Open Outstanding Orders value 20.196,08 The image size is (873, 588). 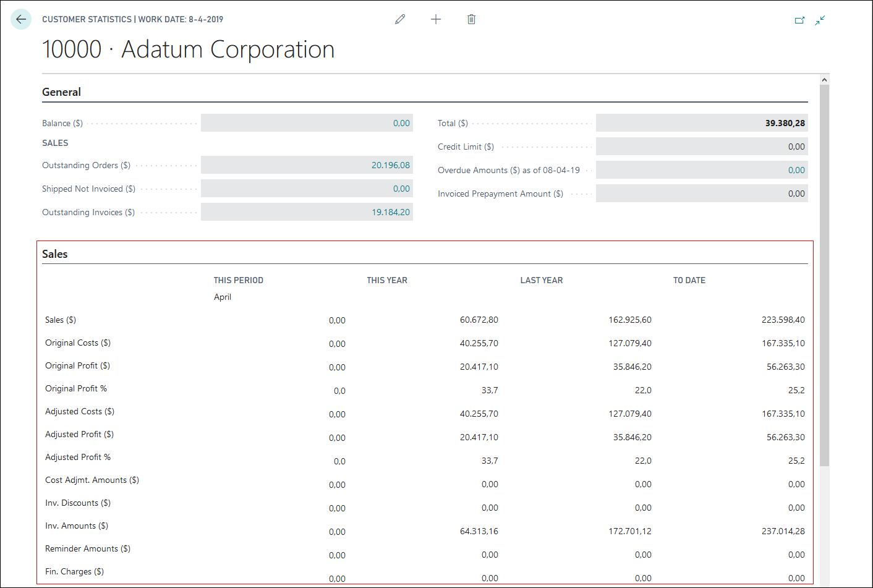click(391, 165)
